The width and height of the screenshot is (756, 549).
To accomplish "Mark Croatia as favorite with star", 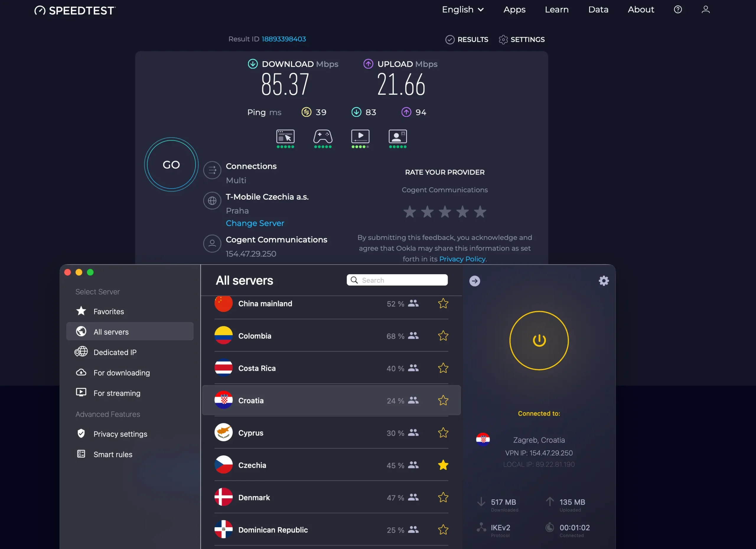I will tap(443, 401).
